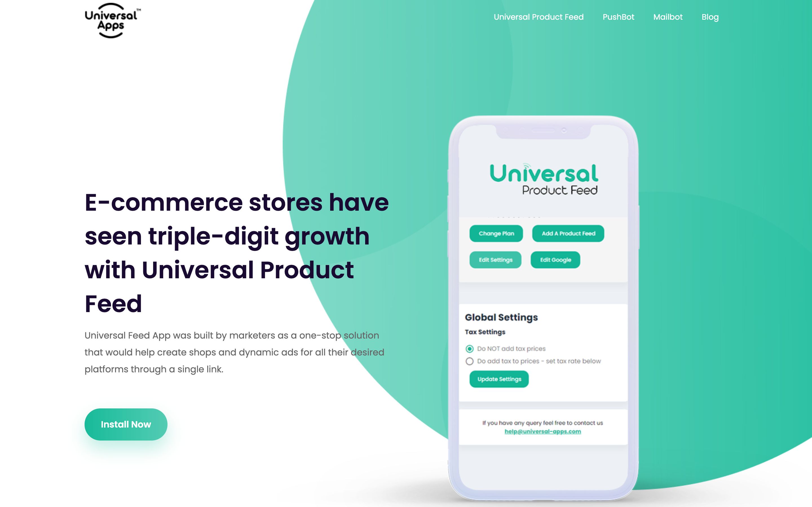Click the Add A Product Feed icon

(x=566, y=233)
